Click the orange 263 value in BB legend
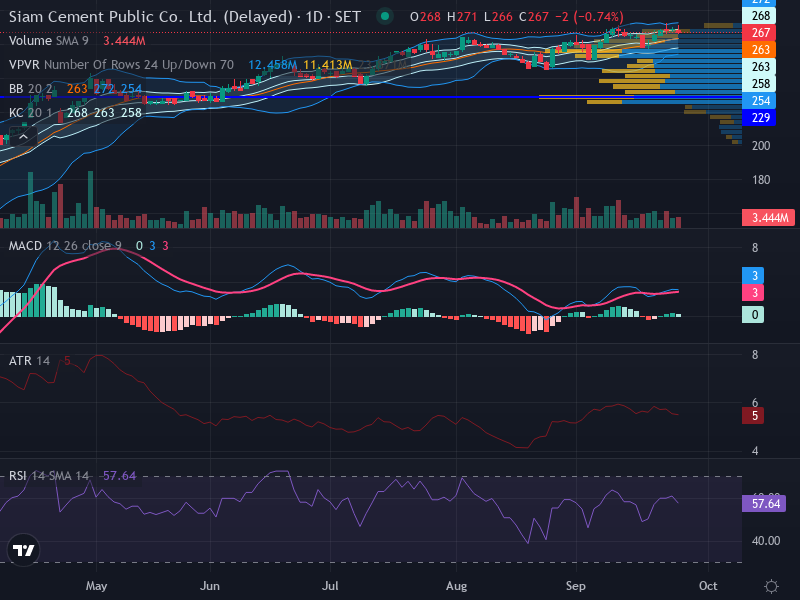 (x=77, y=89)
